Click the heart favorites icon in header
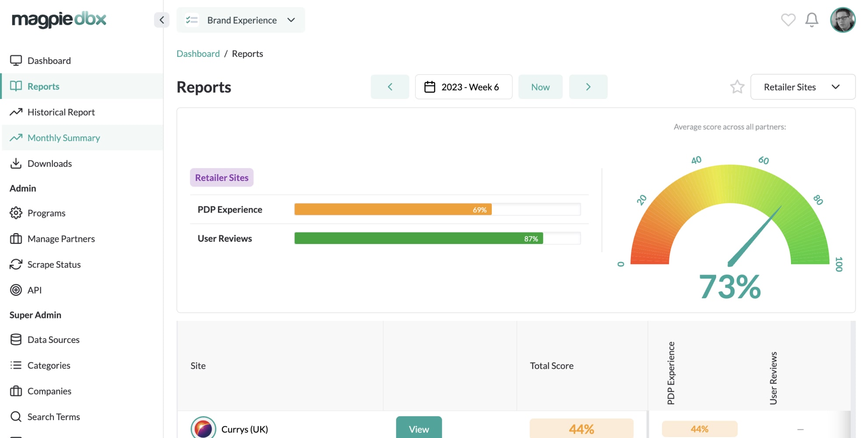The width and height of the screenshot is (868, 438). [788, 20]
